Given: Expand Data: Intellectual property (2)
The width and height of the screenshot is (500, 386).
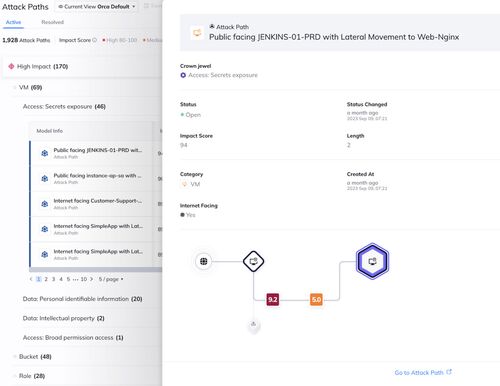Looking at the screenshot, I should 63,318.
